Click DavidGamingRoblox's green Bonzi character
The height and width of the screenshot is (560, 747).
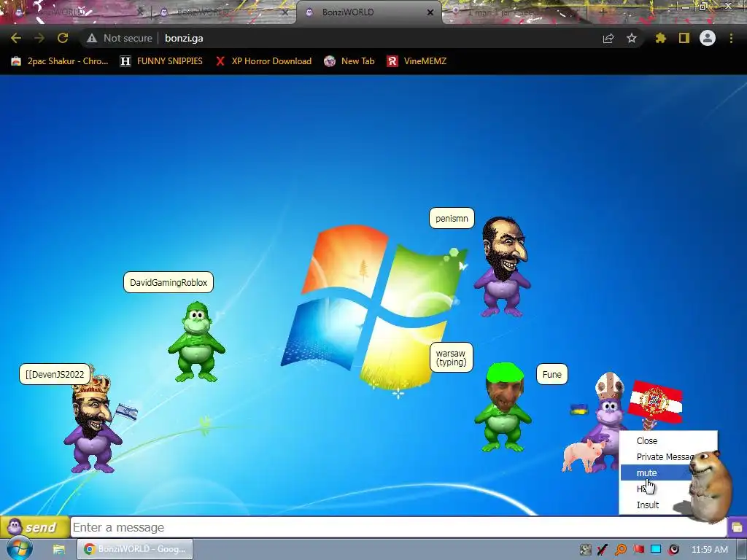pos(196,341)
